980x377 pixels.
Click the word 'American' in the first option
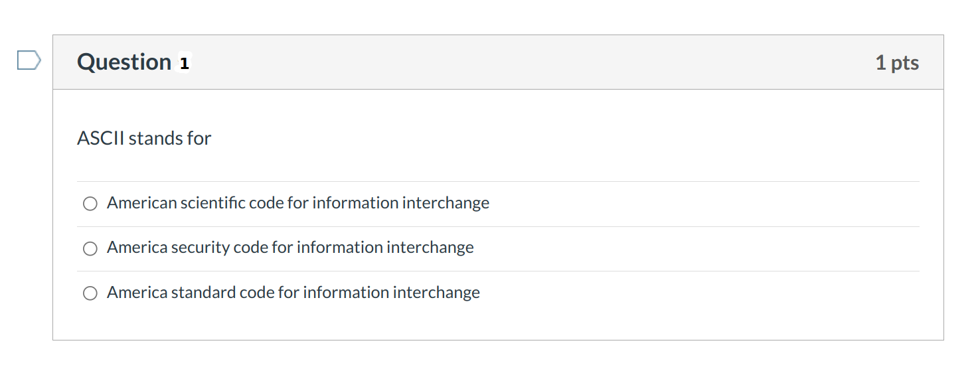(x=141, y=203)
